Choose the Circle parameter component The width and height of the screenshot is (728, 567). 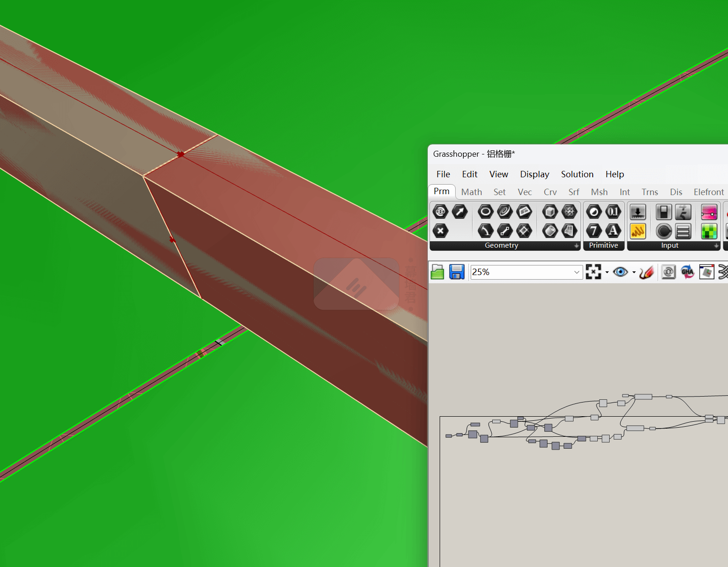[x=485, y=212]
